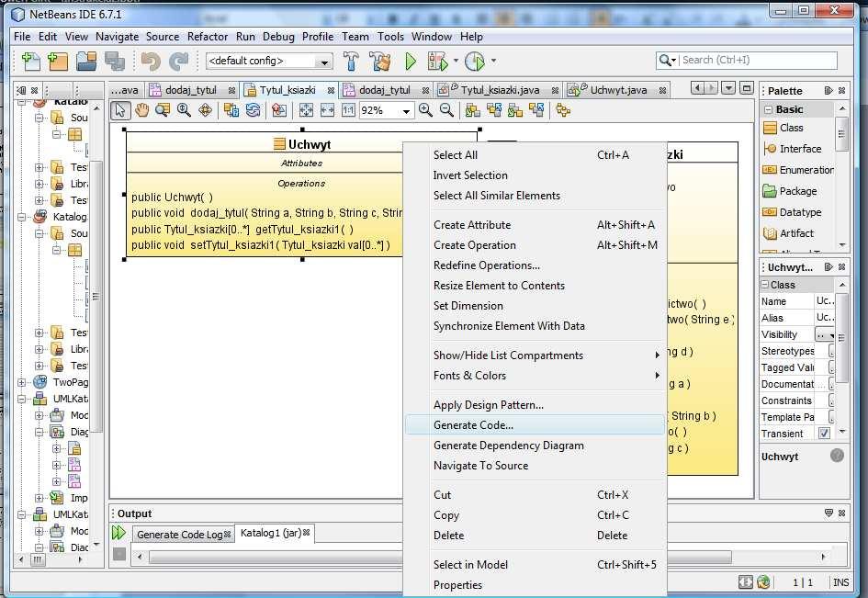This screenshot has width=868, height=598.
Task: Collapse the Katalog project tree node
Action: click(x=22, y=217)
